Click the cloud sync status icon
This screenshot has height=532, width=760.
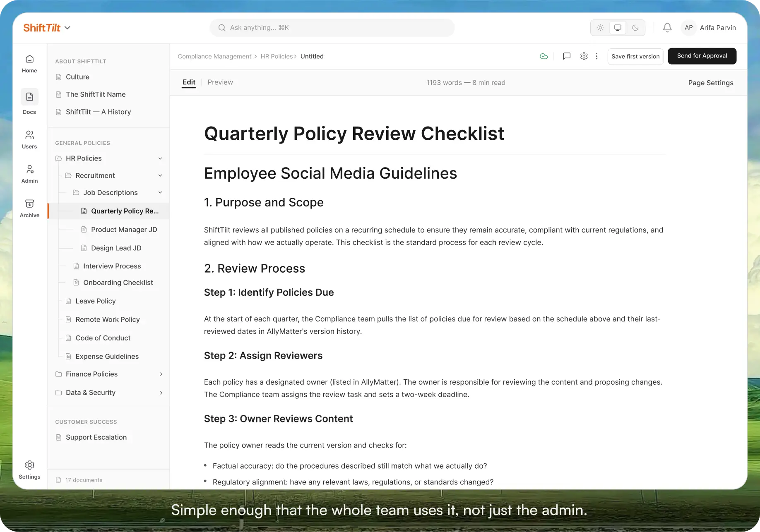(x=544, y=56)
